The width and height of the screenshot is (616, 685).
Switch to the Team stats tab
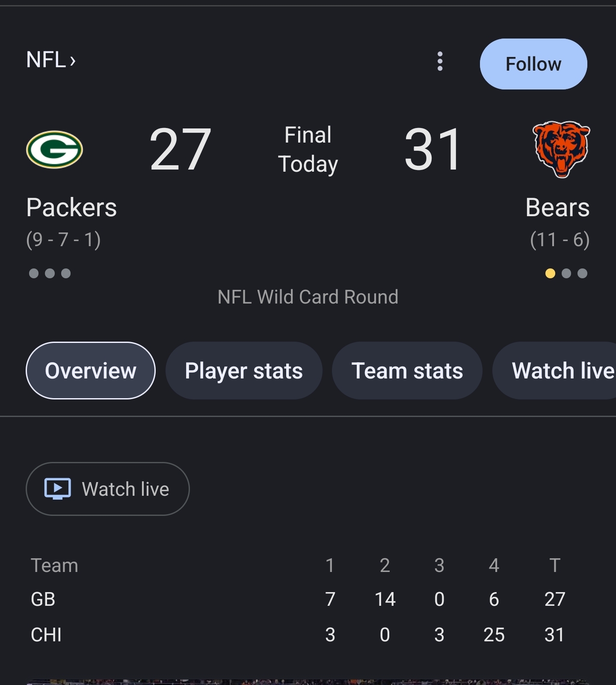coord(407,370)
